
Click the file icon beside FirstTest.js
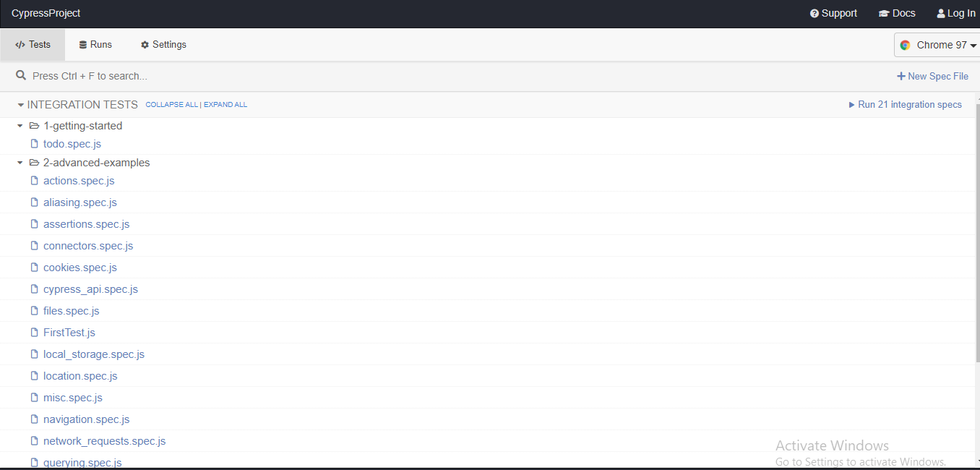pos(34,333)
